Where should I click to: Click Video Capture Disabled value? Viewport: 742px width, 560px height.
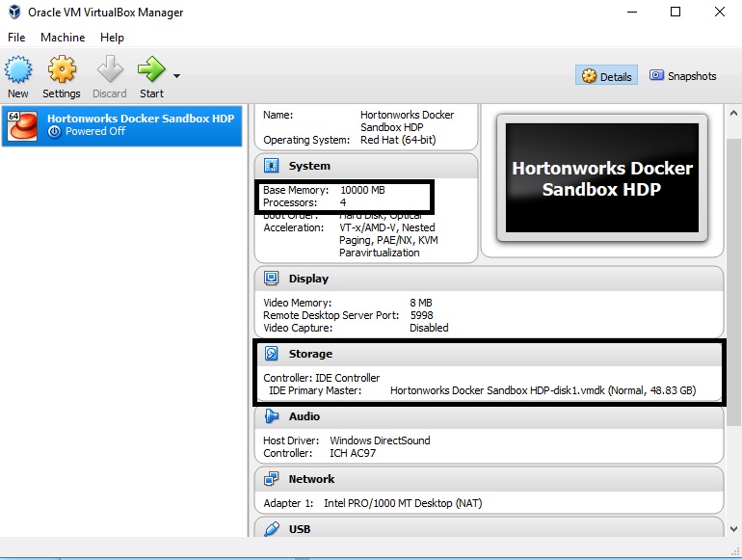click(429, 328)
